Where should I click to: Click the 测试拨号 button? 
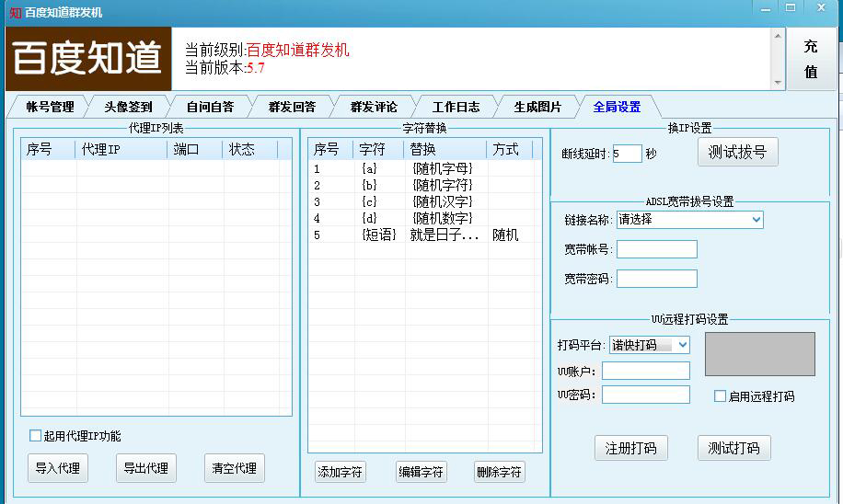(738, 152)
